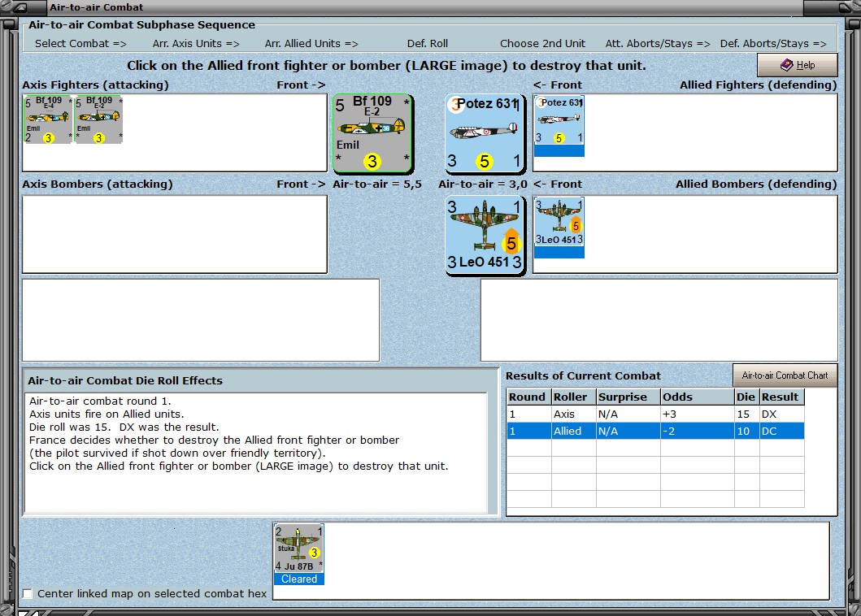Click the die value 15 cell
Screen dimensions: 861x616
[747, 414]
